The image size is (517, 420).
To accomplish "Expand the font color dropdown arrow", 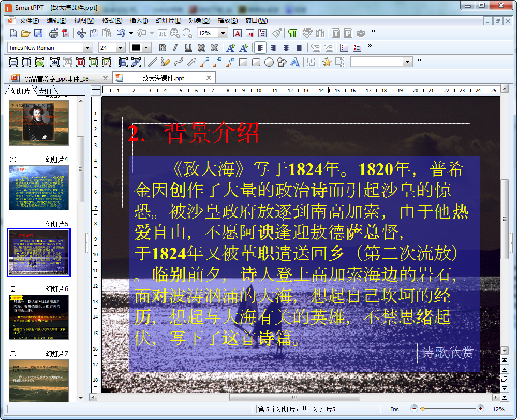I will tap(146, 48).
